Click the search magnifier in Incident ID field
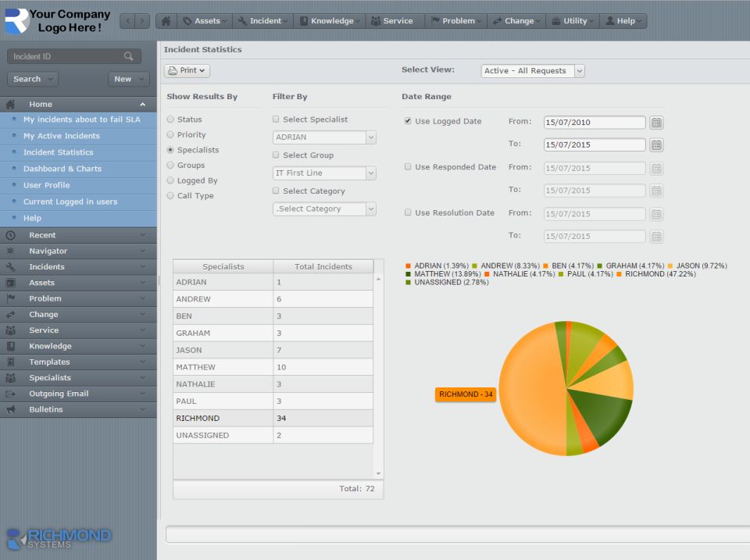 coord(131,56)
